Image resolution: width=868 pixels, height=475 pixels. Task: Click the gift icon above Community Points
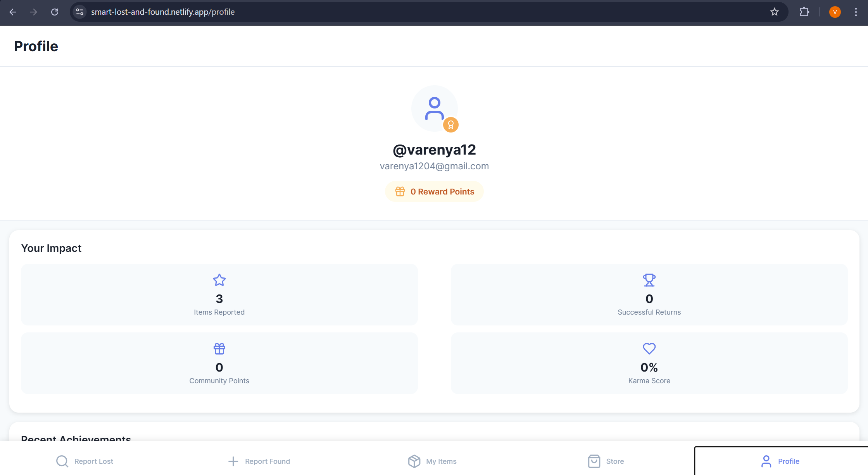(x=219, y=349)
